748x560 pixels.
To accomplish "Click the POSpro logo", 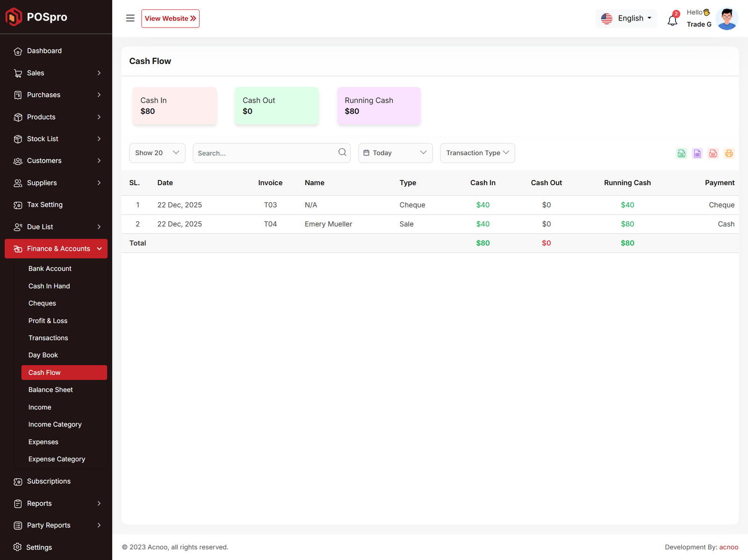I will click(36, 17).
